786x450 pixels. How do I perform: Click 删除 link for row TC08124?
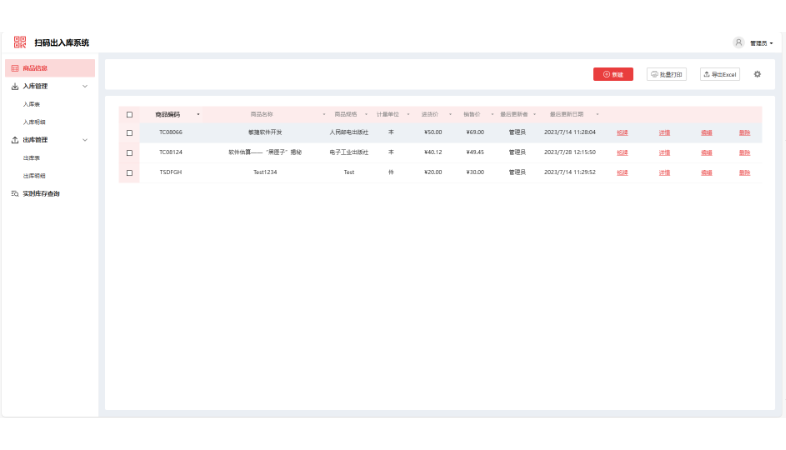[744, 152]
